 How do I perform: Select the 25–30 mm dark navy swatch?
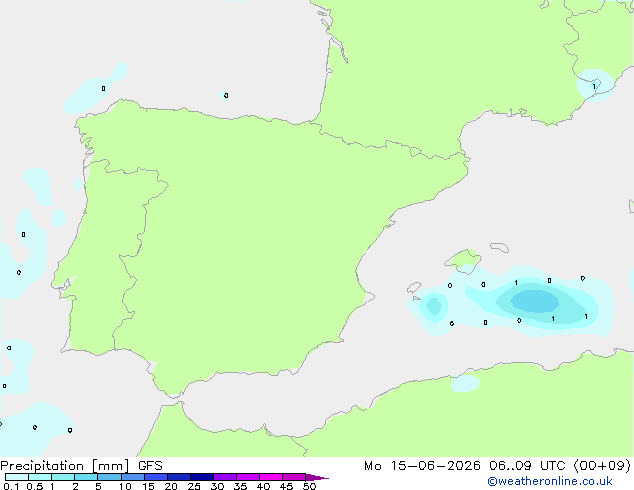click(202, 477)
